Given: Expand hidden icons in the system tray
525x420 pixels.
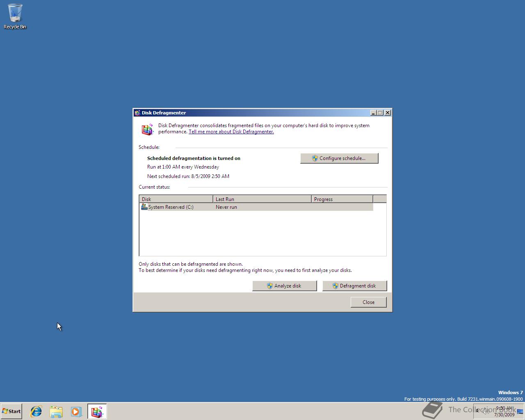Looking at the screenshot, I should [x=477, y=411].
